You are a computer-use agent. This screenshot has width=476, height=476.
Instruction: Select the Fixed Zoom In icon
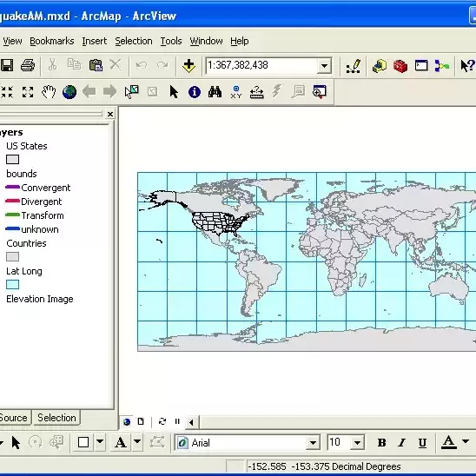coord(7,92)
